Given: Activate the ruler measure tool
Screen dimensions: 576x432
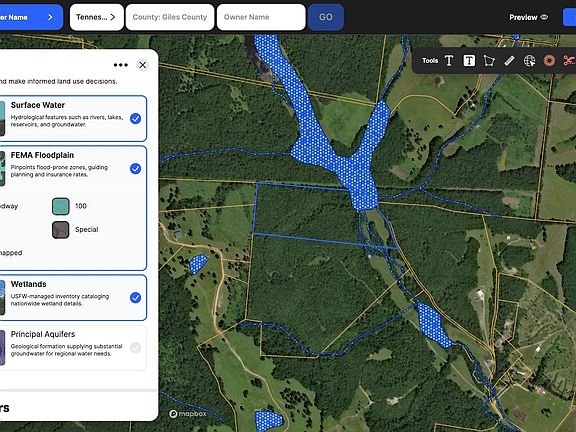Looking at the screenshot, I should coord(509,61).
